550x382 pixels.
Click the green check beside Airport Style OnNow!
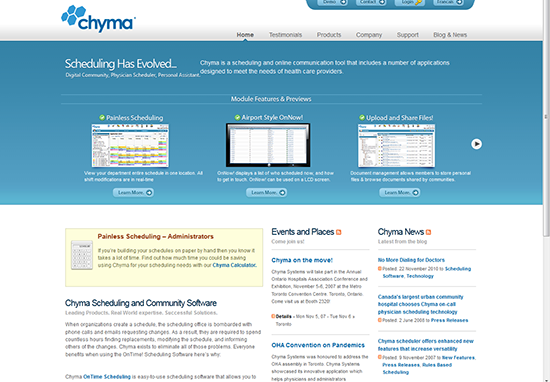[x=237, y=118]
